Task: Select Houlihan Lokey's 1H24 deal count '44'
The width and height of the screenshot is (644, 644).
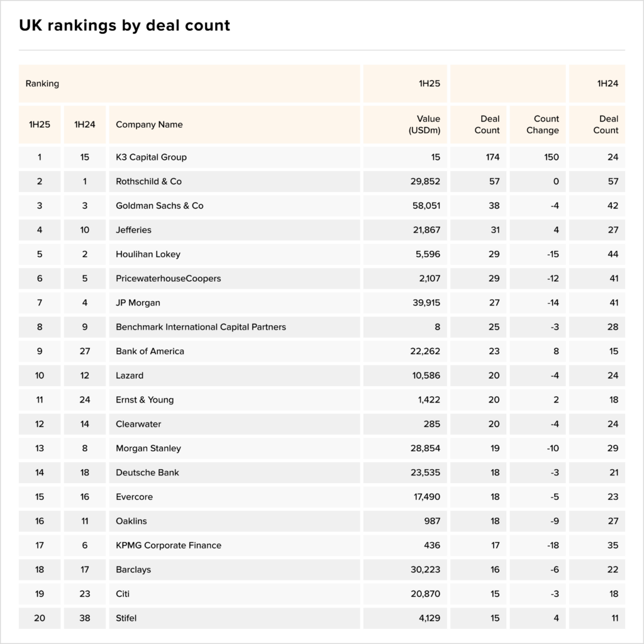Action: tap(613, 254)
